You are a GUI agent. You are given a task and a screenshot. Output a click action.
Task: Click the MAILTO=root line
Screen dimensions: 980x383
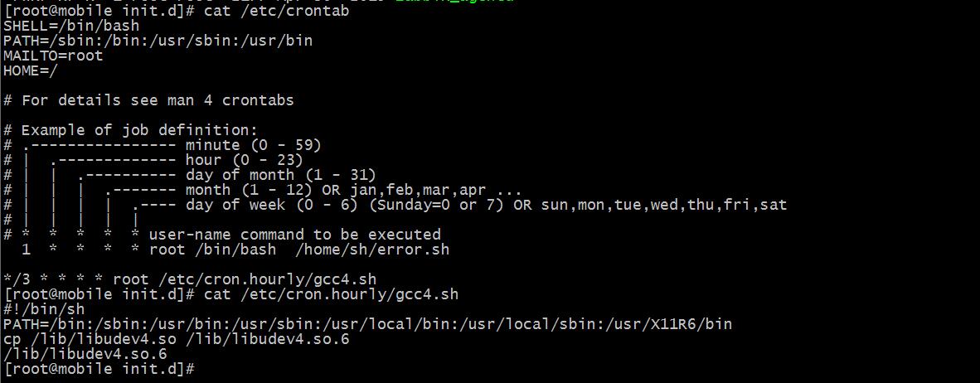point(53,56)
